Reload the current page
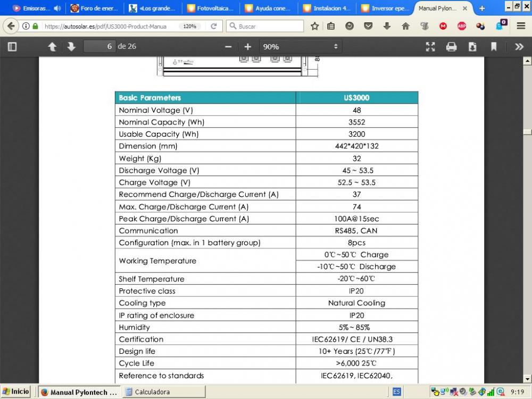This screenshot has height=399, width=532. coord(214,26)
